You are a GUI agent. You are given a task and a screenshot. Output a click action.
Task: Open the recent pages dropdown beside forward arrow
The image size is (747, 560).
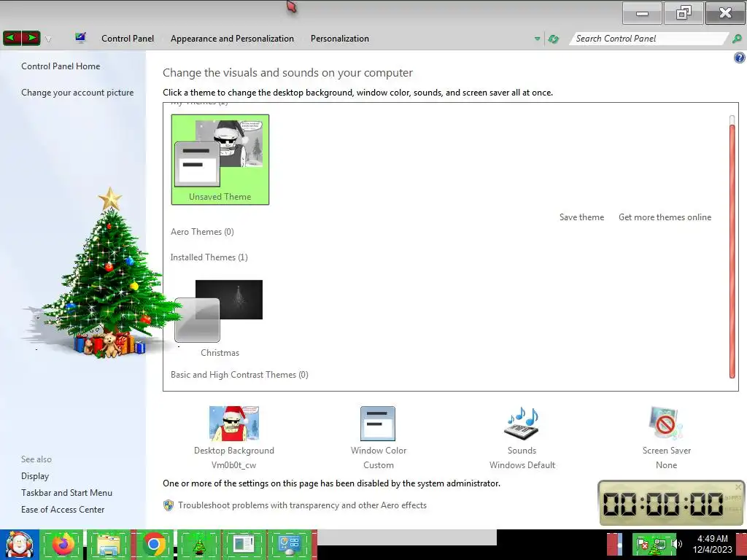48,39
